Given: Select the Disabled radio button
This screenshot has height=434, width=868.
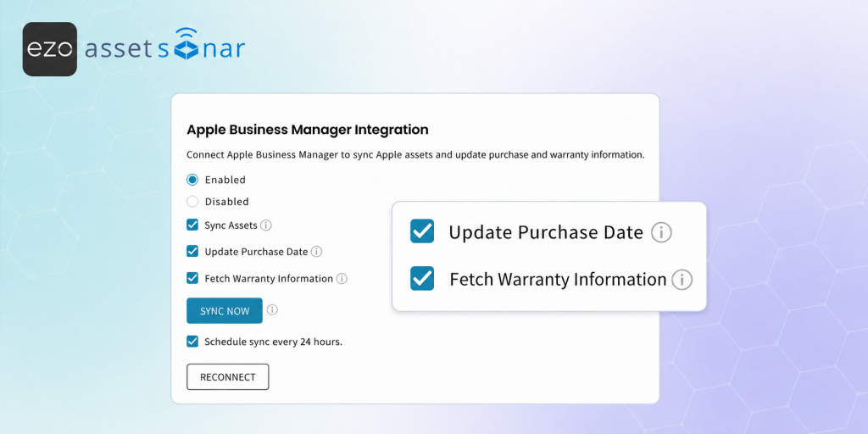Looking at the screenshot, I should (x=192, y=202).
